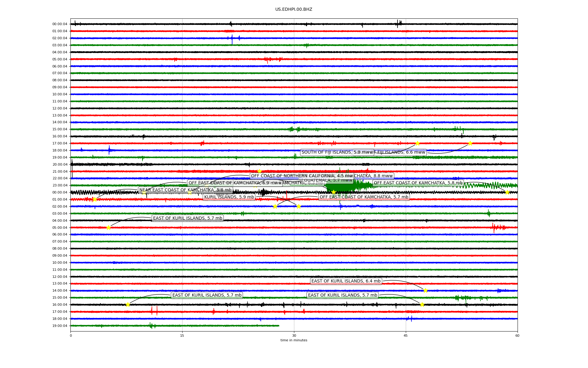The image size is (588, 368).
Task: Click the 'FIJI ISLANDS, 6.6 mww' label
Action: click(x=400, y=152)
